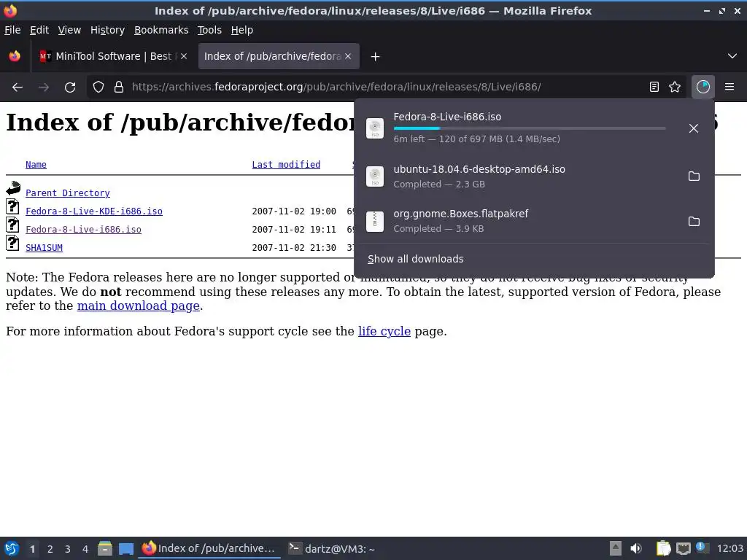Click the show desktop taskbar icon

[x=126, y=549]
